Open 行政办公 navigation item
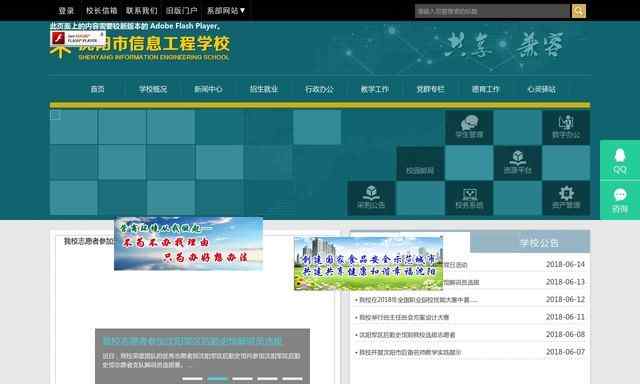The image size is (640, 384). pyautogui.click(x=319, y=89)
